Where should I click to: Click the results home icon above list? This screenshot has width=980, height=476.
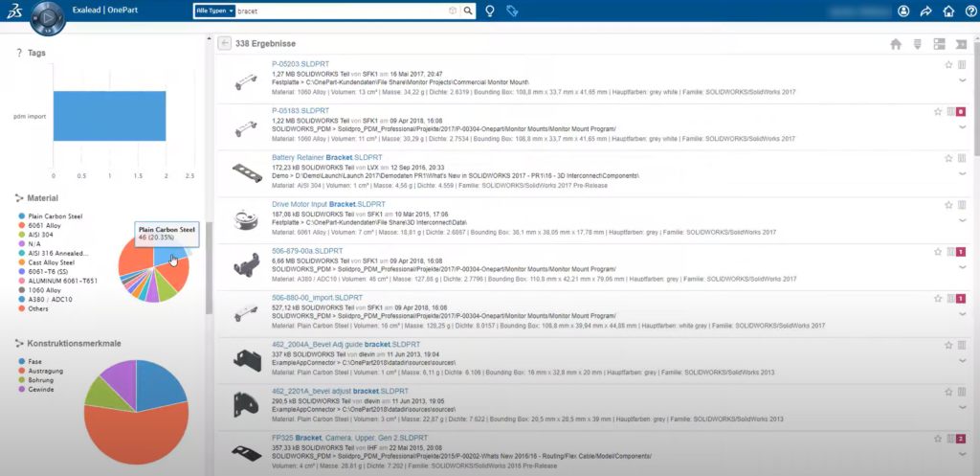[x=896, y=44]
